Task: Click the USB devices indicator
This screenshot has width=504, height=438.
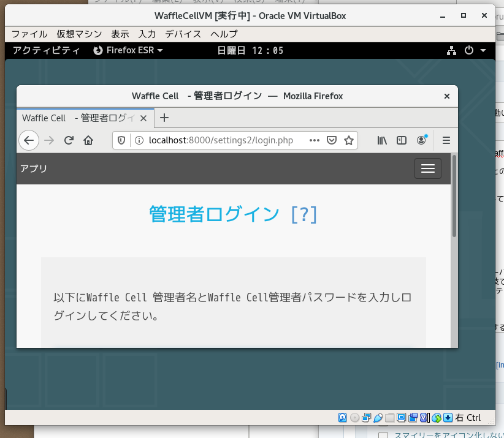Action: 378,417
